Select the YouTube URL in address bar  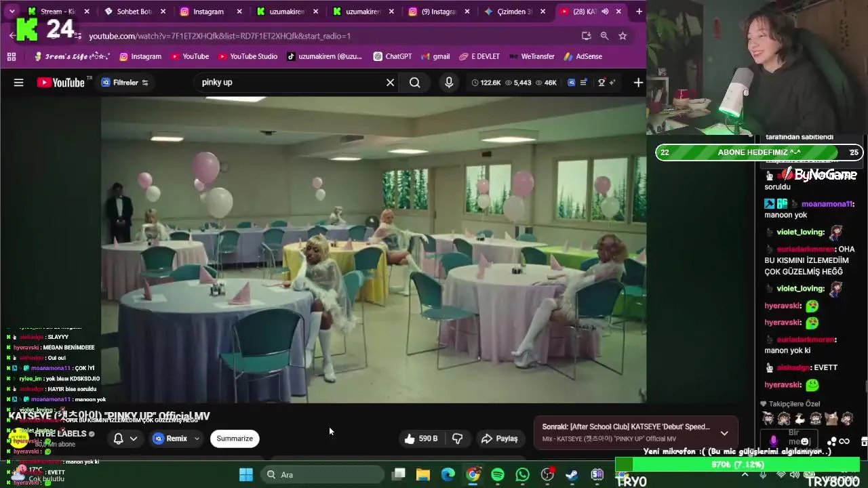coord(220,36)
